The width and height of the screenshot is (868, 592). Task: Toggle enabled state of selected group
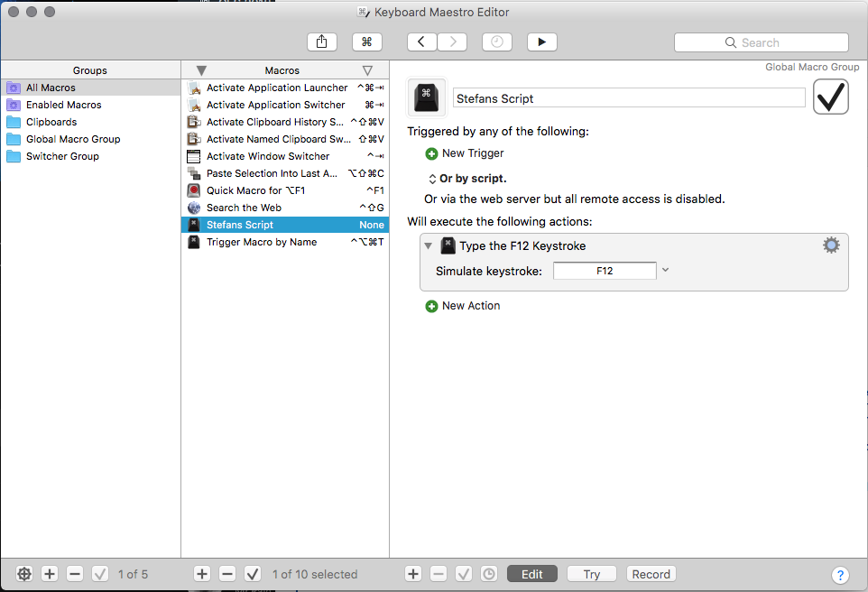[x=100, y=574]
